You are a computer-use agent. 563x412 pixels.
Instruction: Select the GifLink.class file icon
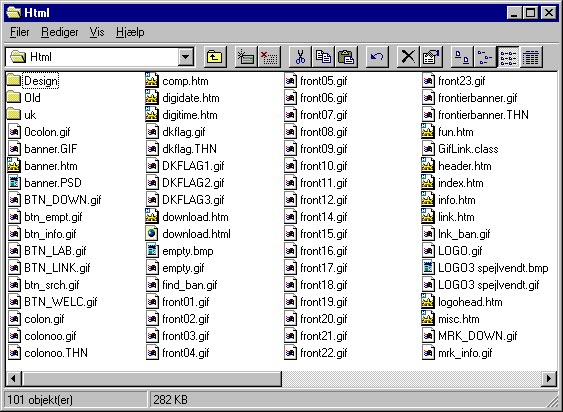pyautogui.click(x=428, y=149)
